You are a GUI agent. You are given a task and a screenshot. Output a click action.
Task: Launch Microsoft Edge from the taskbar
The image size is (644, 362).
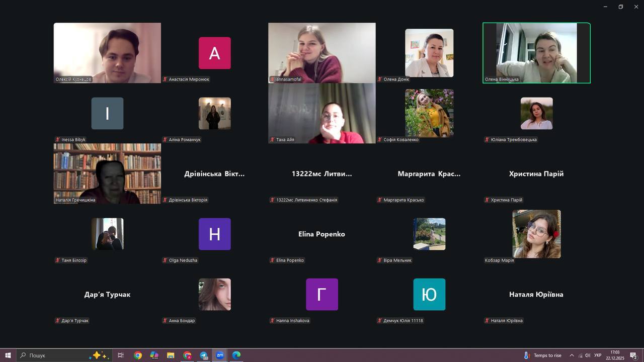[x=236, y=355]
